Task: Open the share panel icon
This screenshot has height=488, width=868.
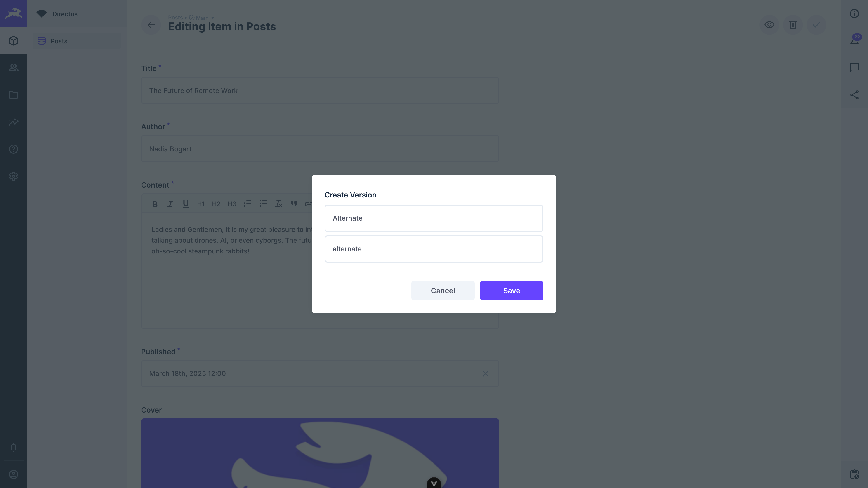Action: tap(855, 95)
